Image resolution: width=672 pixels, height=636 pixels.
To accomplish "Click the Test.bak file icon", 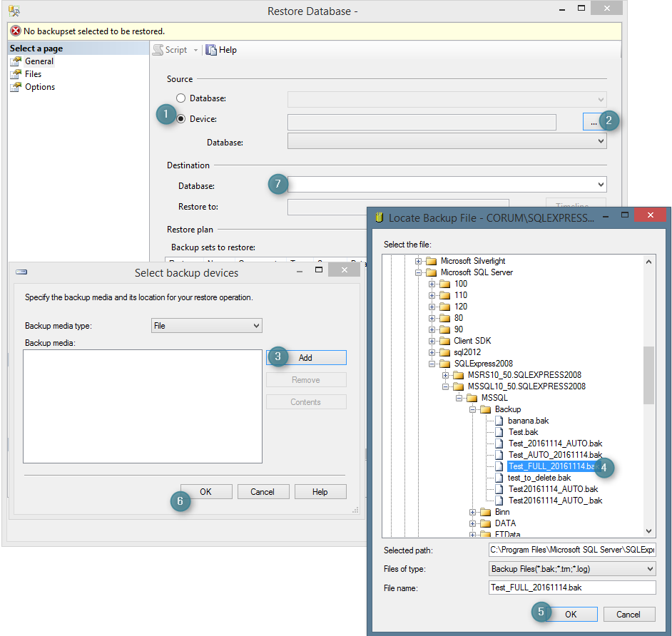I will tap(499, 432).
